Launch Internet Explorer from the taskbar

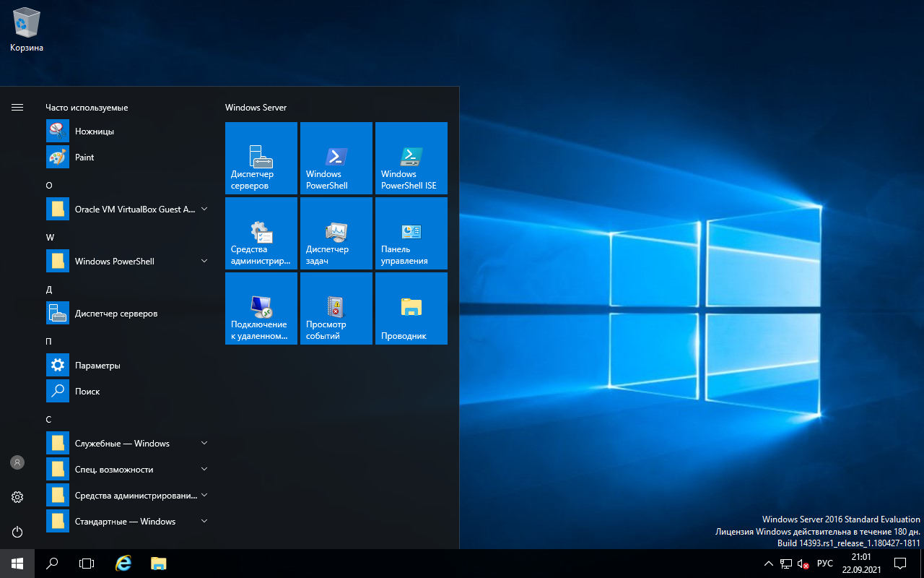pos(123,563)
